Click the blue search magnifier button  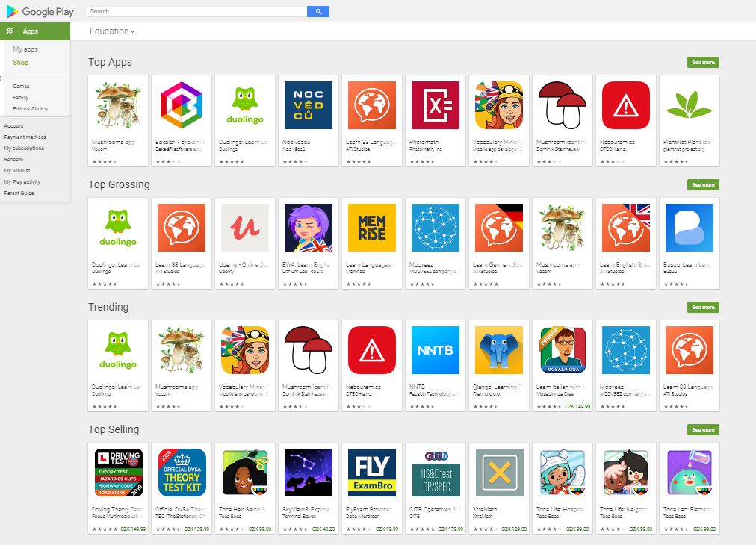tap(318, 11)
